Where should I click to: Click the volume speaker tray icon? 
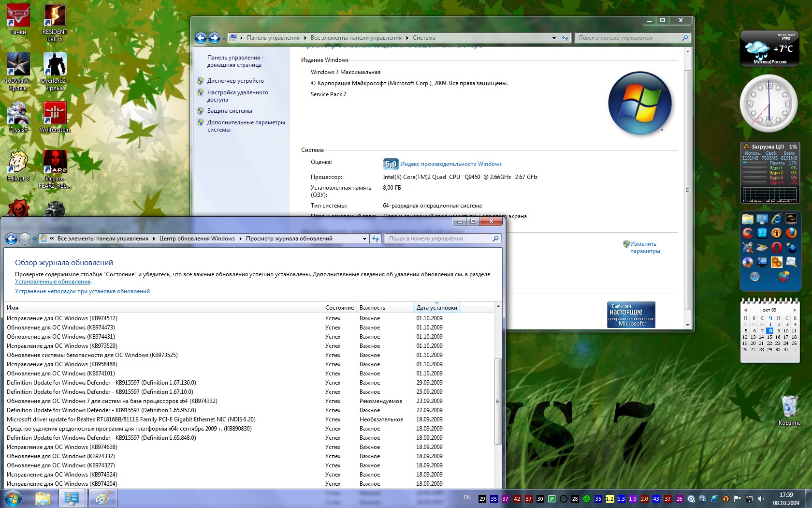761,499
